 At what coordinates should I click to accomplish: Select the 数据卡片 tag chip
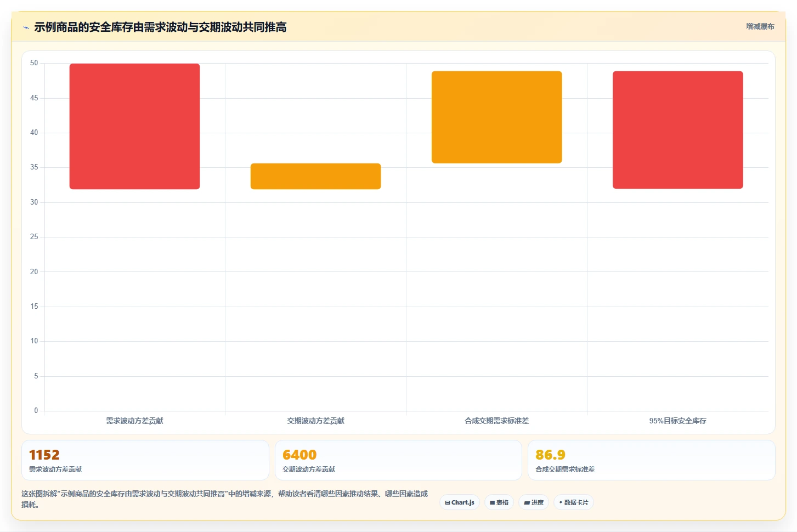(574, 502)
